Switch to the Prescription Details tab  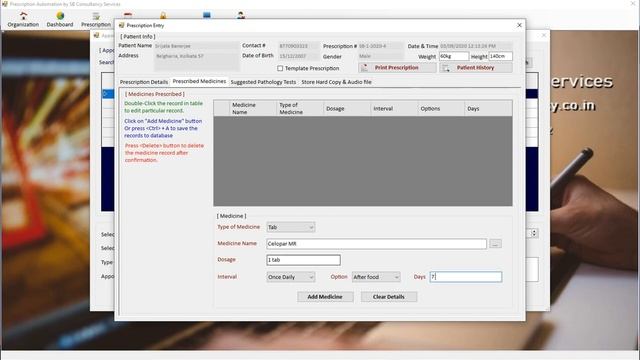[144, 82]
